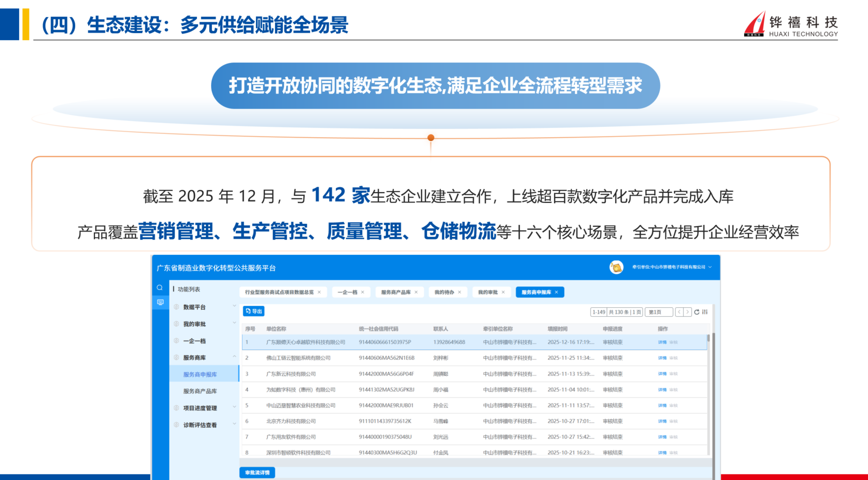The width and height of the screenshot is (868, 480).
Task: Expand the 项目进度管理 section
Action: (234, 407)
